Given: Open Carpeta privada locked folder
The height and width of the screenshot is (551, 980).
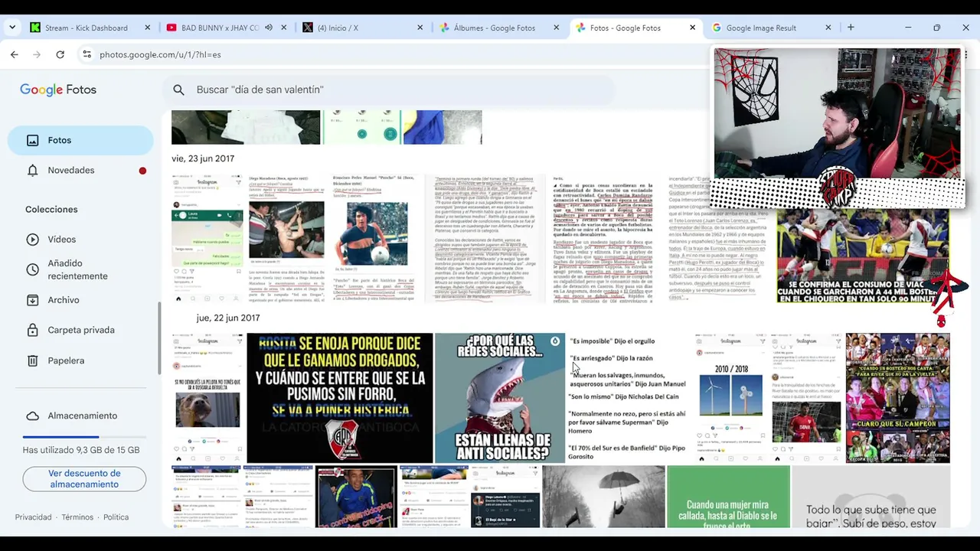Looking at the screenshot, I should click(80, 330).
